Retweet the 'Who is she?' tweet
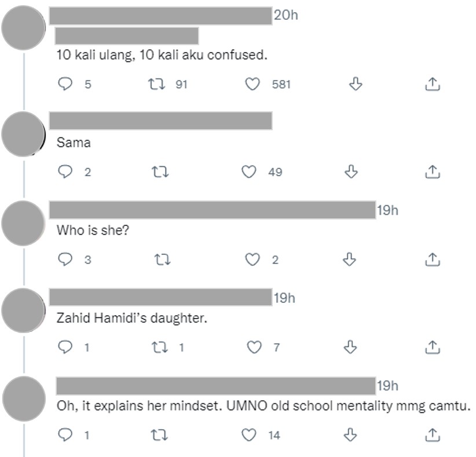 tap(162, 259)
